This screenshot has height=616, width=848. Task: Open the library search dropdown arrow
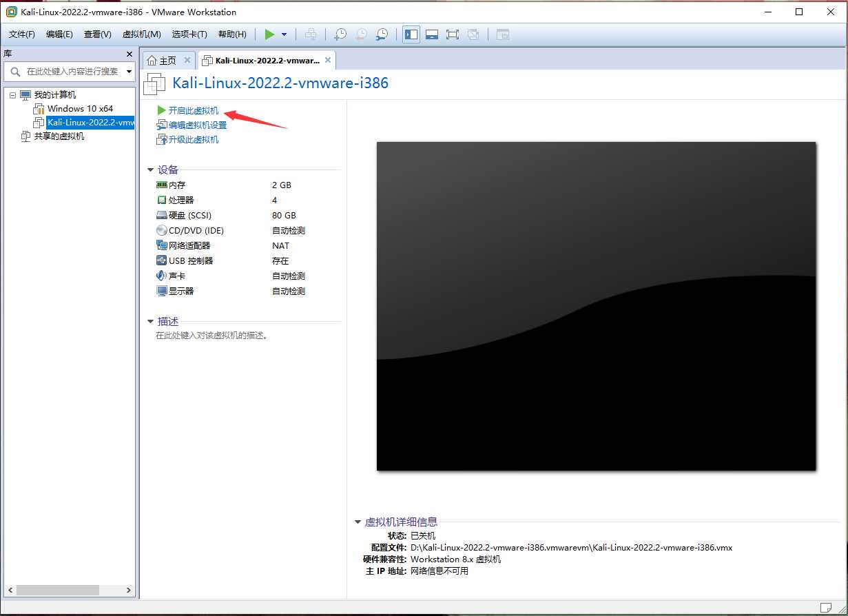[129, 72]
